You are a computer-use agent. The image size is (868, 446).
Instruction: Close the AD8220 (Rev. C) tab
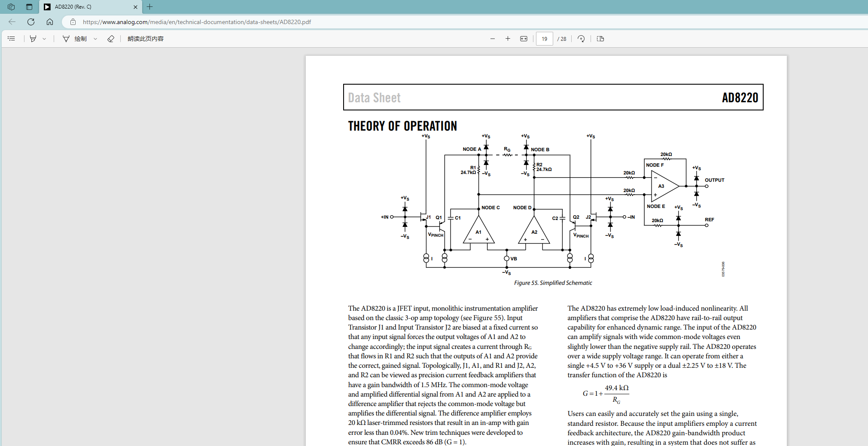click(135, 7)
